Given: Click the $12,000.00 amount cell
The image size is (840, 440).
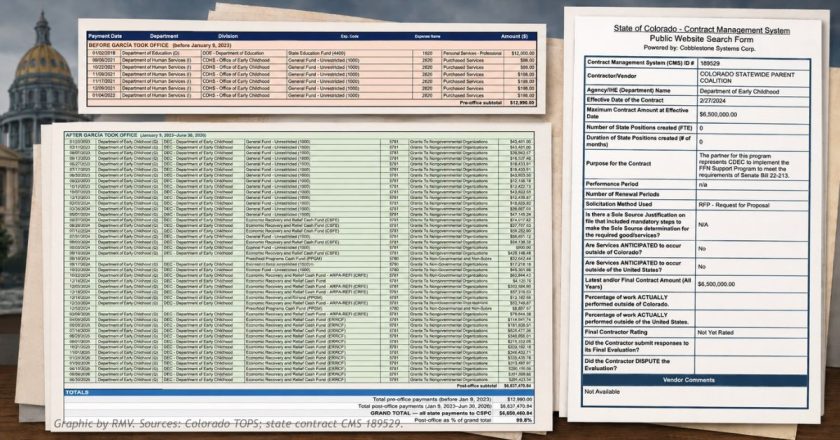Looking at the screenshot, I should [x=522, y=53].
